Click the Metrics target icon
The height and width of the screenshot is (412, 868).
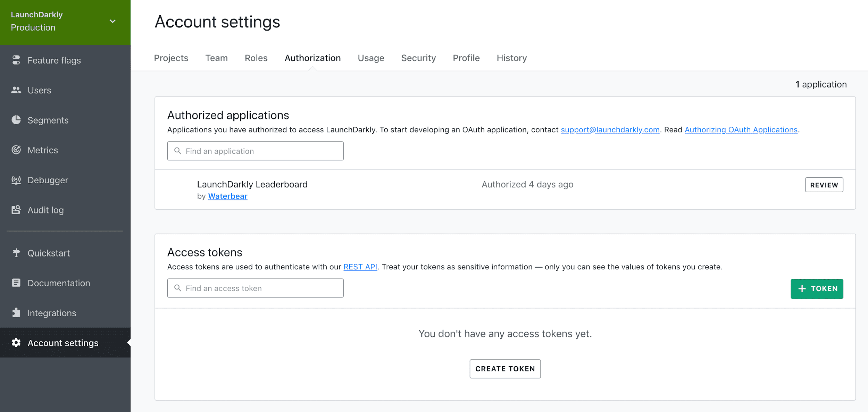(x=16, y=150)
